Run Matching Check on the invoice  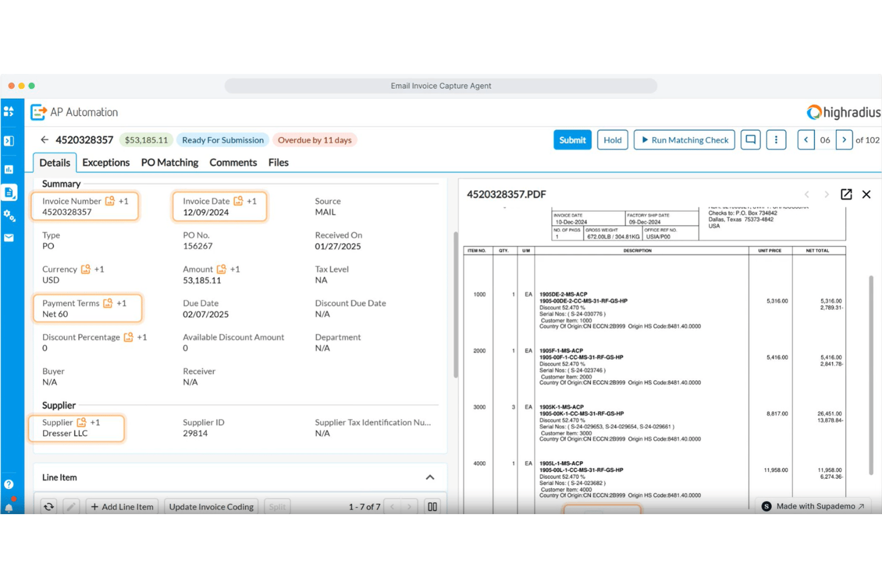click(x=684, y=140)
